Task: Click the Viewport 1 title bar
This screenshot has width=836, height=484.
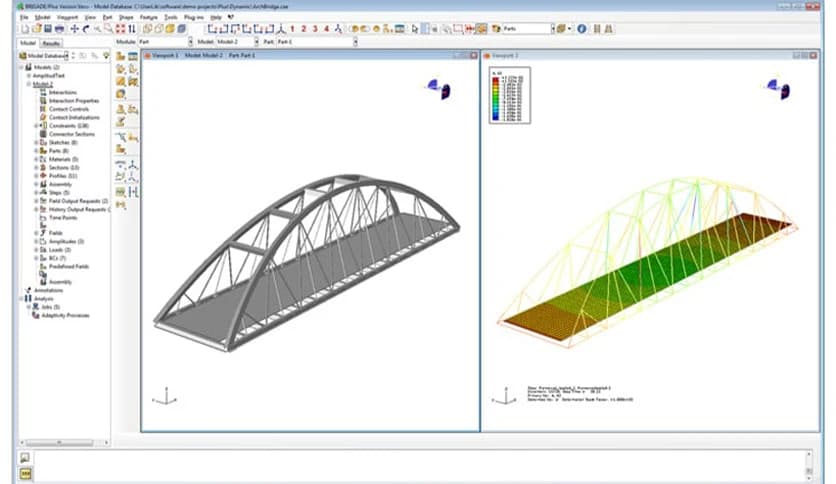Action: tap(300, 55)
